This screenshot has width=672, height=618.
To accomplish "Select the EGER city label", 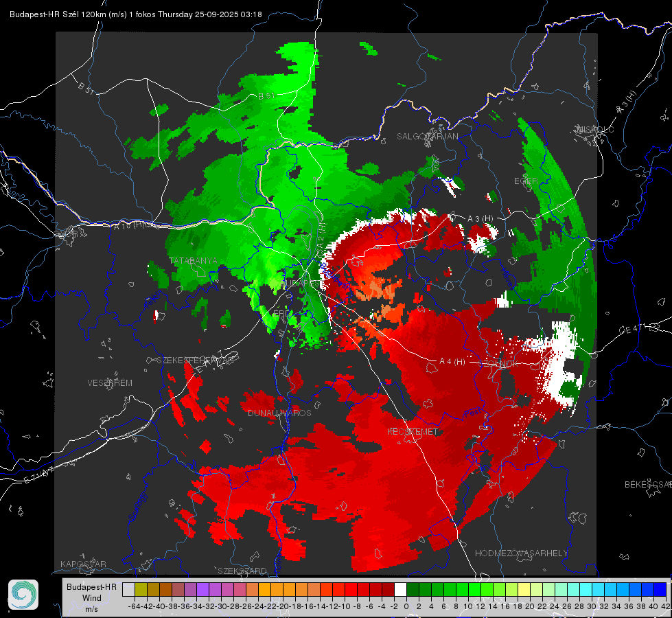I will [x=526, y=181].
